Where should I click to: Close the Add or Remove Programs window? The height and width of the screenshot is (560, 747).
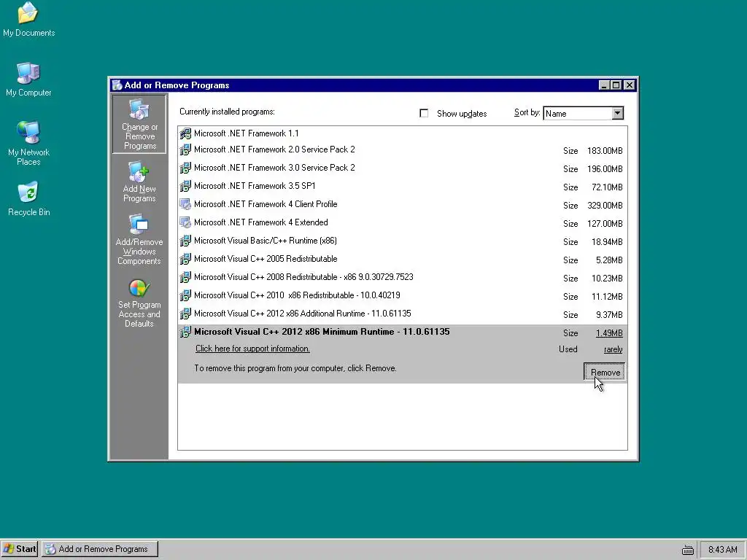click(x=630, y=85)
